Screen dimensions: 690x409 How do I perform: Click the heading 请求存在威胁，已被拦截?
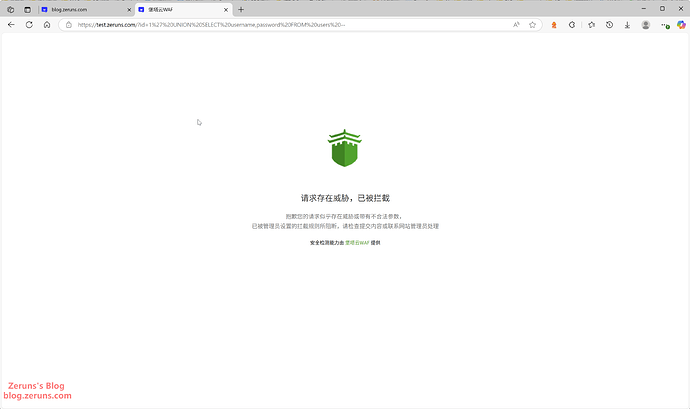tap(345, 198)
